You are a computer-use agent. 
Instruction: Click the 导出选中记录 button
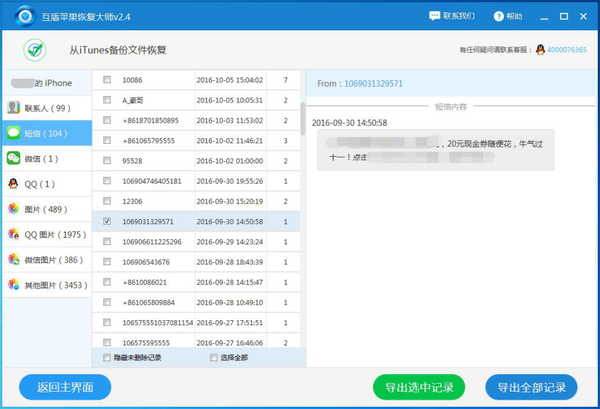point(418,387)
